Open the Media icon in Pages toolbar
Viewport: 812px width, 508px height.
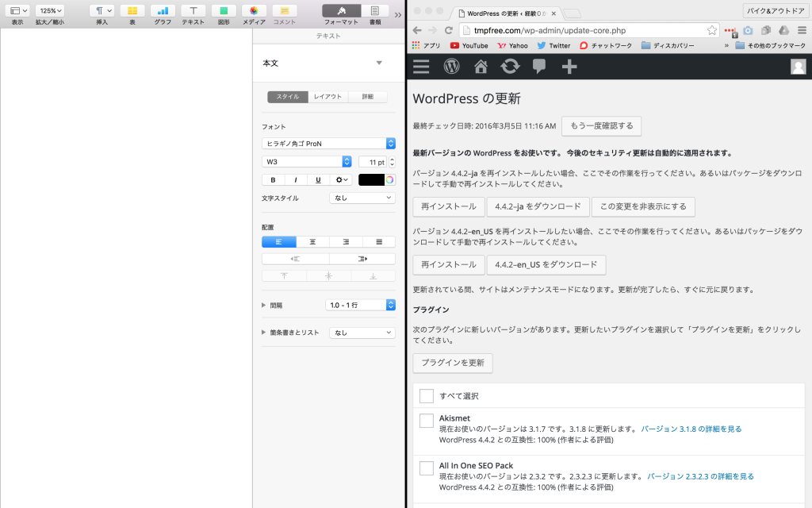pos(254,10)
